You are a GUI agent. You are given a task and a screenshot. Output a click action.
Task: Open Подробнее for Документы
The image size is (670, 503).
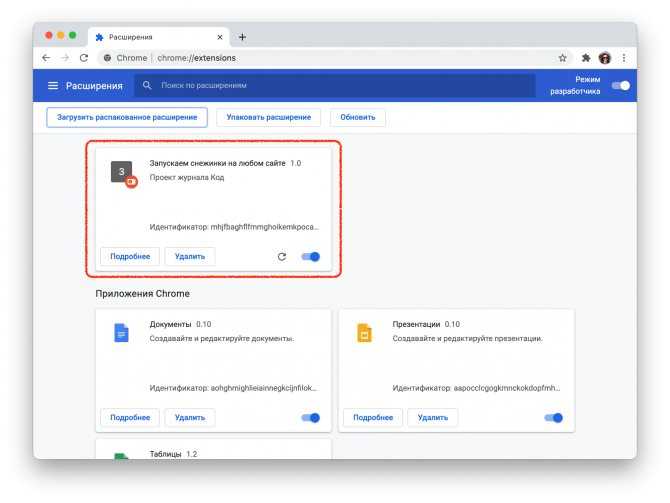point(130,418)
